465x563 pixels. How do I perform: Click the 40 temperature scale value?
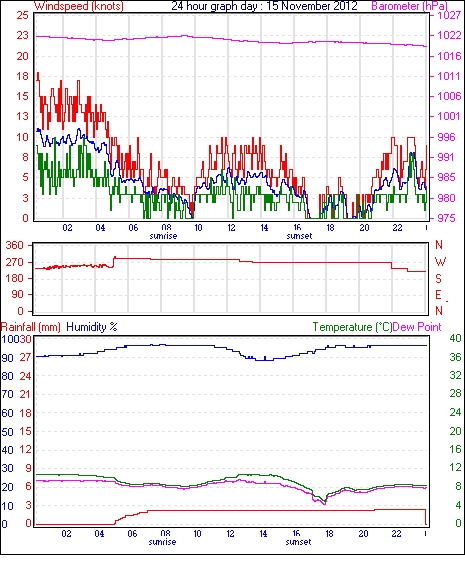455,338
